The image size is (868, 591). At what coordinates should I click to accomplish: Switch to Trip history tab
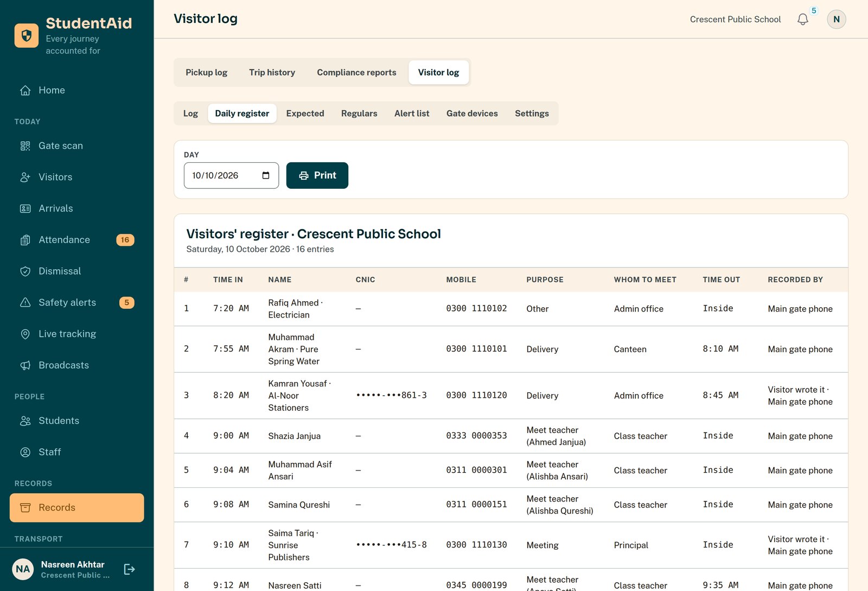point(272,72)
